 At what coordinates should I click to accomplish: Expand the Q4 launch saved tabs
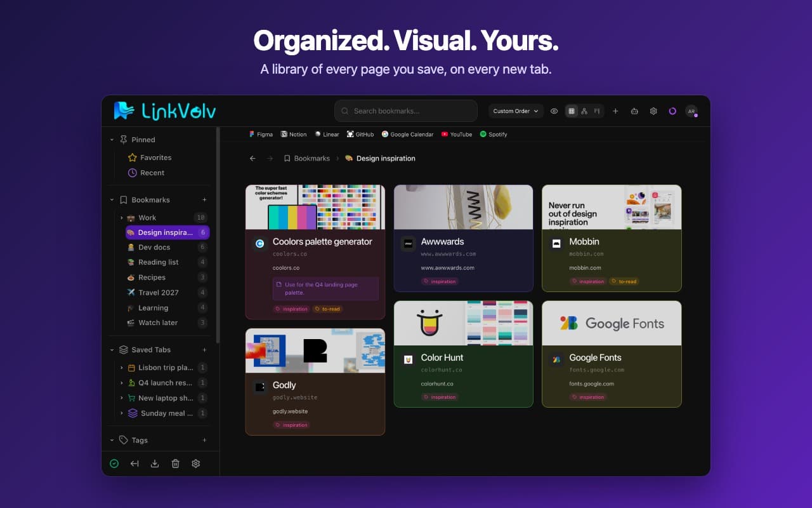[x=121, y=383]
